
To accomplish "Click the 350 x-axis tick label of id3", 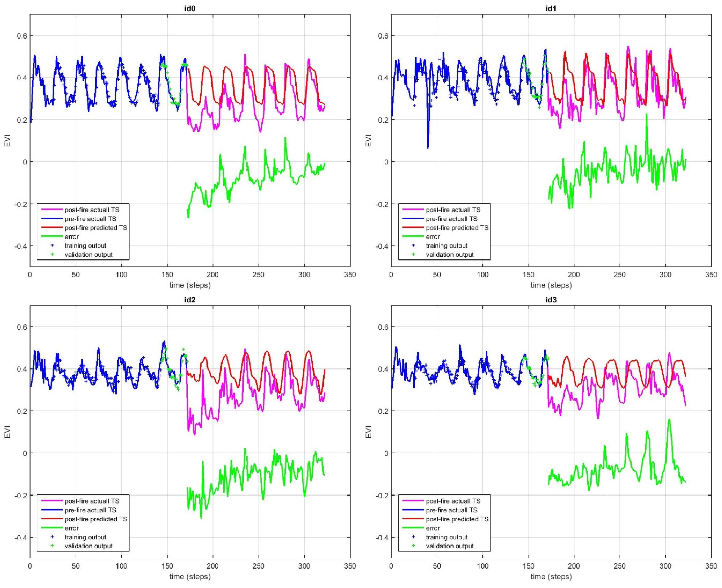I will pos(711,566).
